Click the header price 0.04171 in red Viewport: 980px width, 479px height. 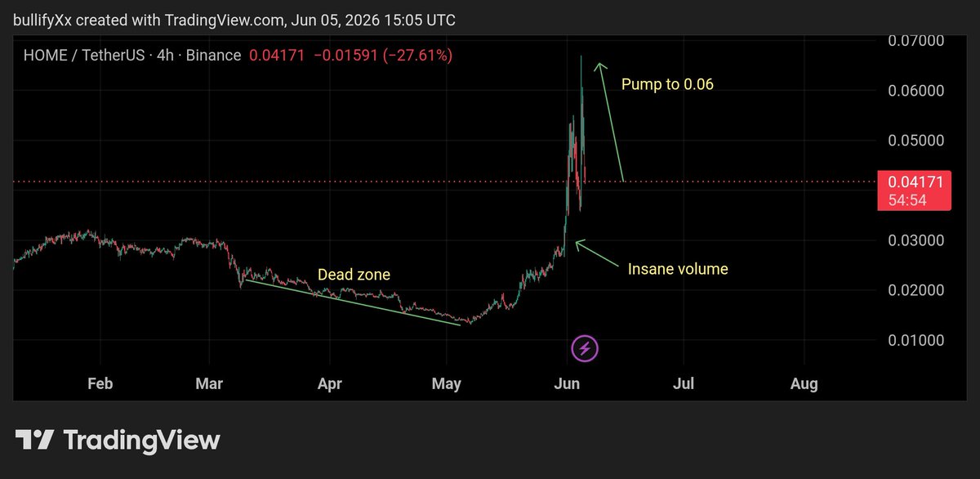pos(275,56)
